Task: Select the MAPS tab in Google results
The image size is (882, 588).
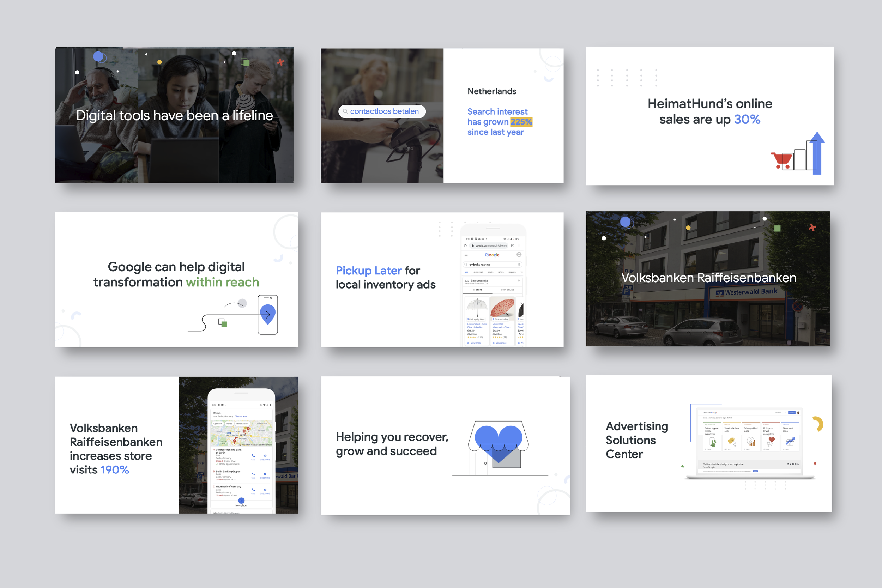Action: click(x=491, y=272)
